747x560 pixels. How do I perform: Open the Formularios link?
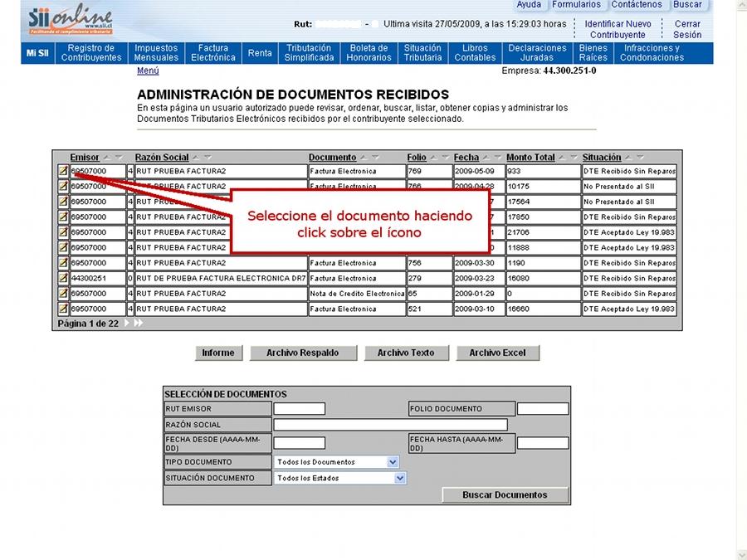coord(577,4)
